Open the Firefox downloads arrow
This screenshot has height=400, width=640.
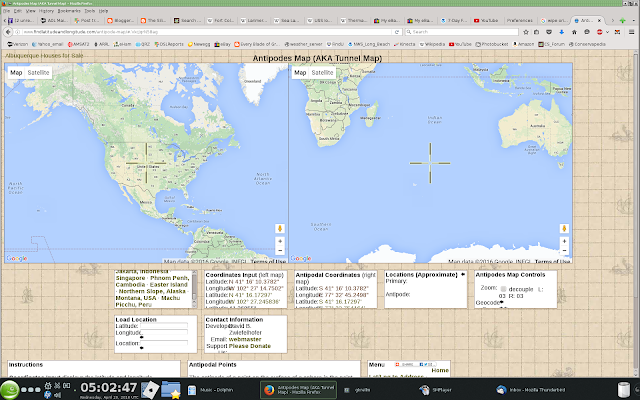562,32
